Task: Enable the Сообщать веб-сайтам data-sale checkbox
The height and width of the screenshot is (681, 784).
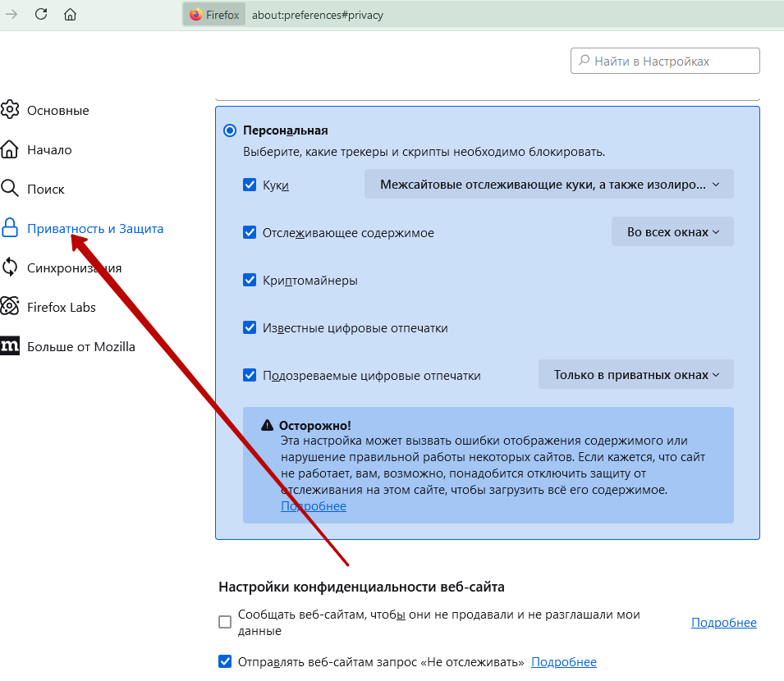Action: point(225,622)
